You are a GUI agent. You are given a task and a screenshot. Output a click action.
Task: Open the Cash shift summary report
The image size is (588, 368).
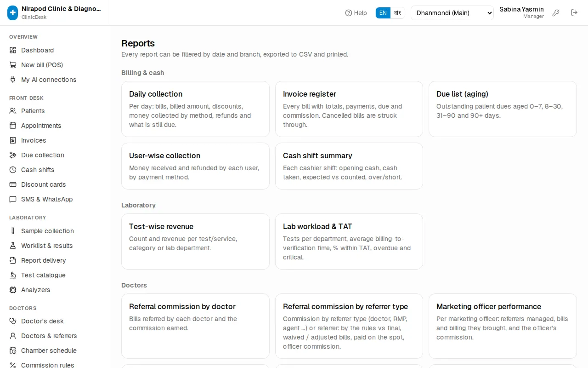pyautogui.click(x=349, y=166)
